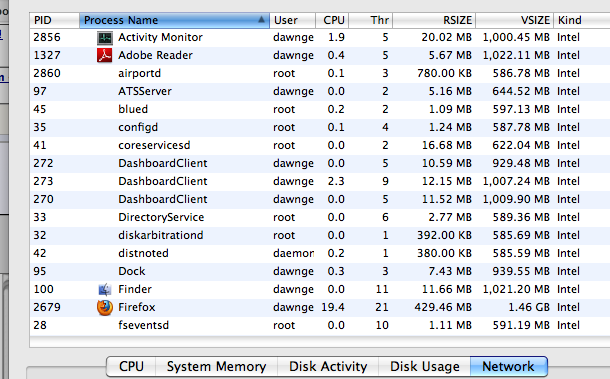This screenshot has width=610, height=379.
Task: Click the sort arrow in Process Name header
Action: tap(261, 19)
